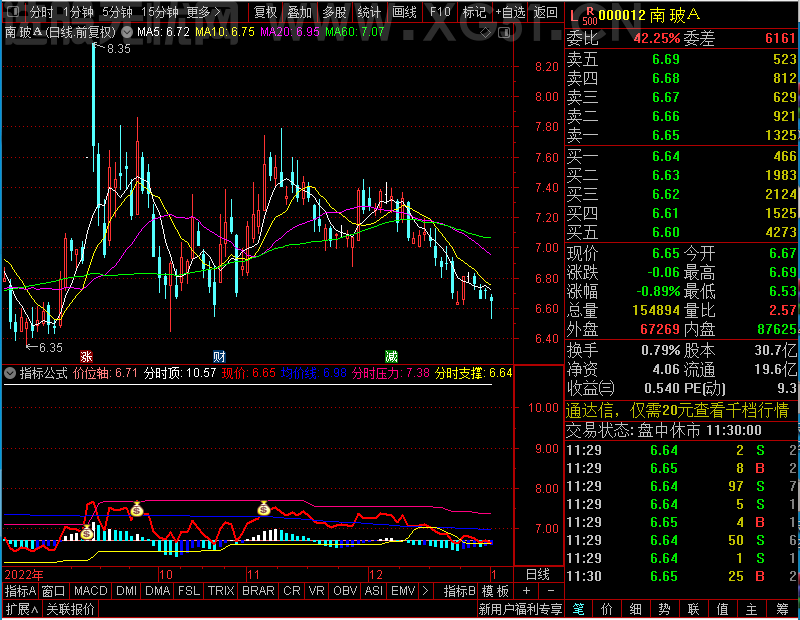800x620 pixels.
Task: Click the 窗口 button in the indicator bar
Action: coord(54,591)
